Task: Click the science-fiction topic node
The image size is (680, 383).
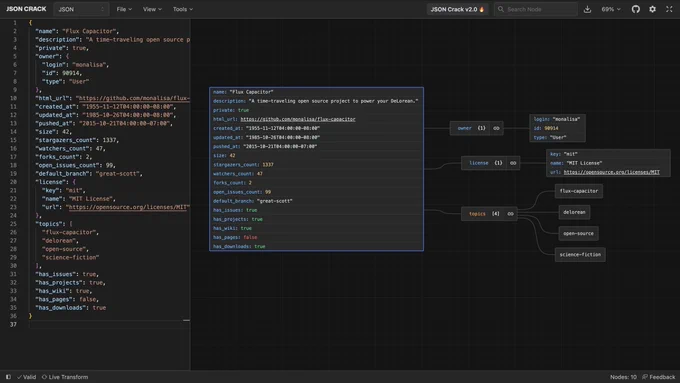Action: [x=580, y=255]
